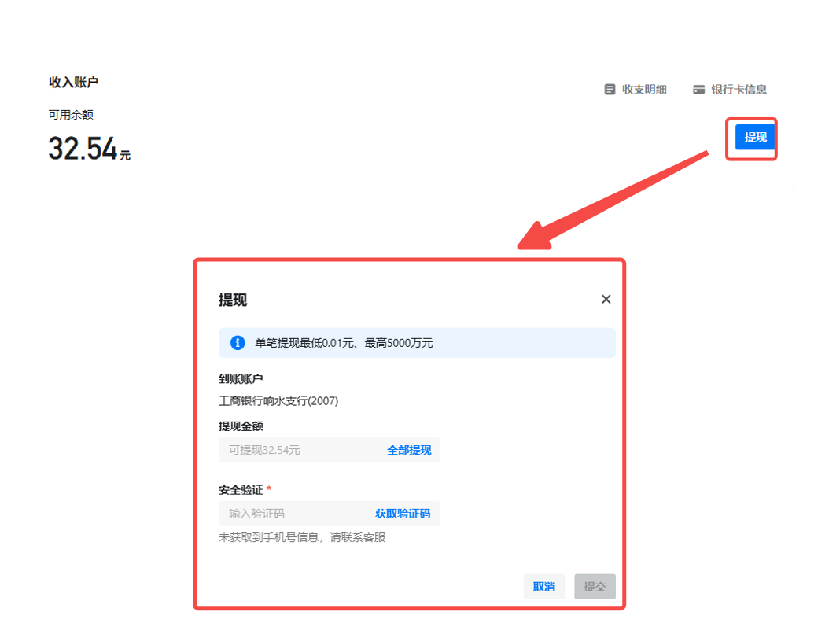Click the 收入账户 heading
Viewport: 840px width, 619px height.
click(73, 83)
